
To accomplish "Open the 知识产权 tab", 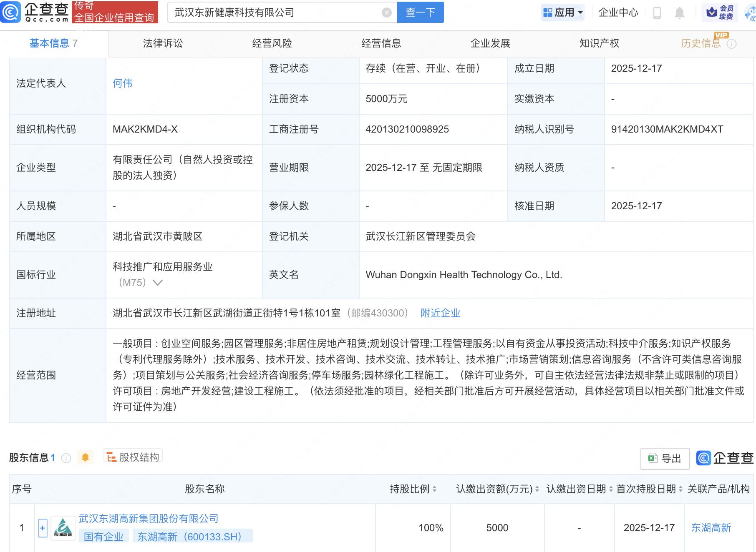I will click(x=599, y=43).
